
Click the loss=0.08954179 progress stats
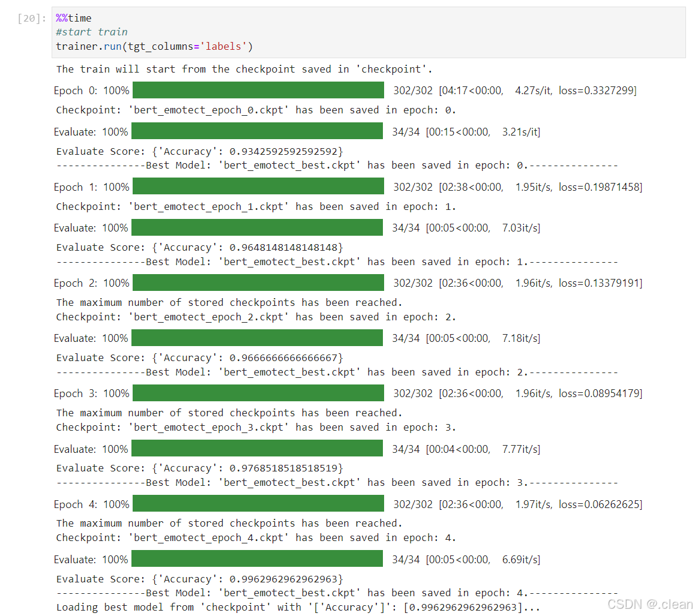[518, 393]
